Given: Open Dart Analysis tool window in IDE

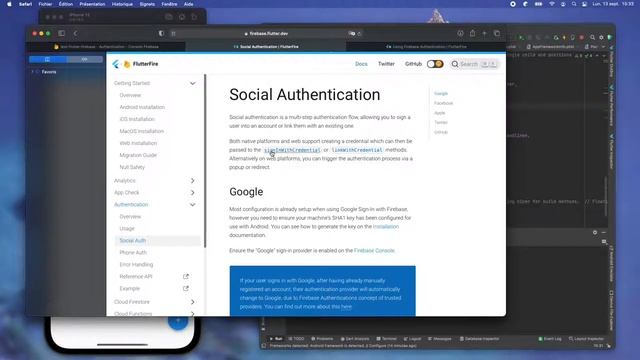Looking at the screenshot, I should [x=355, y=339].
